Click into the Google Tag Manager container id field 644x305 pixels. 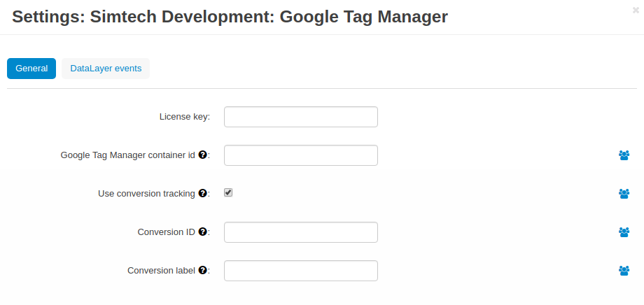click(x=300, y=155)
